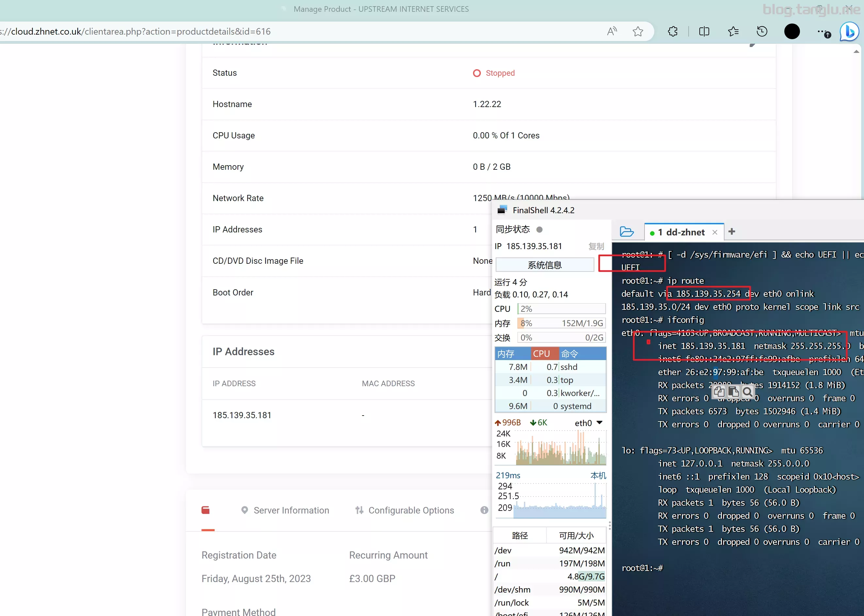This screenshot has height=616, width=864.
Task: Click the CPU Usage value text
Action: tap(506, 135)
